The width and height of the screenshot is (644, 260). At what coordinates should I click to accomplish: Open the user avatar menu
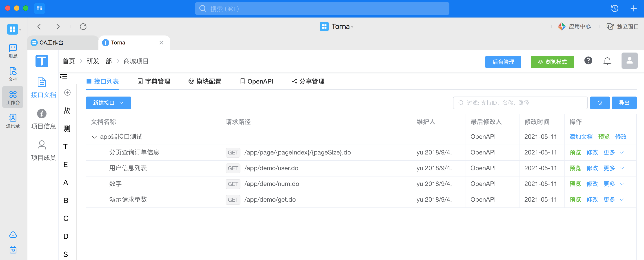pos(629,60)
